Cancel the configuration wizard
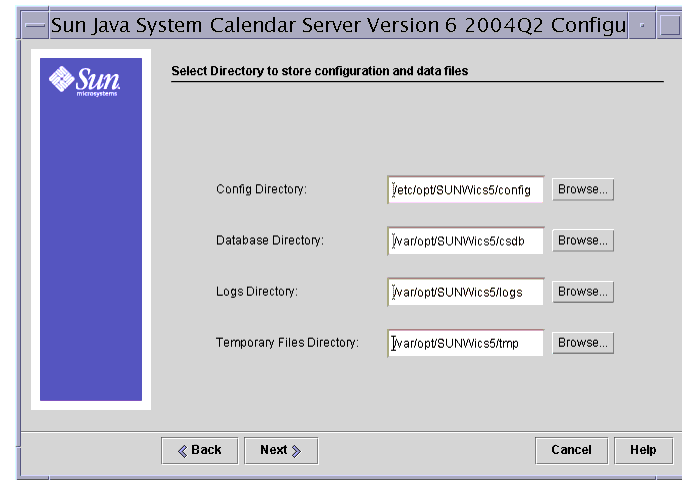 571,451
